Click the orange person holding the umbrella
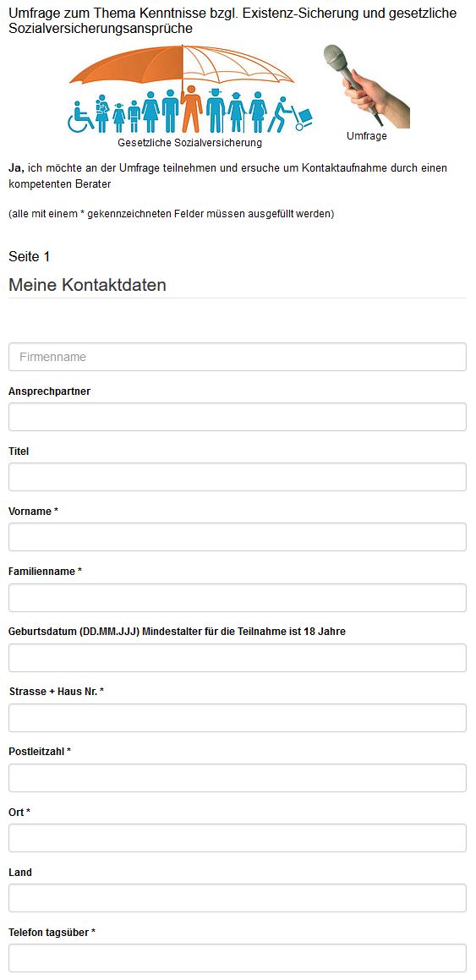 (x=191, y=109)
